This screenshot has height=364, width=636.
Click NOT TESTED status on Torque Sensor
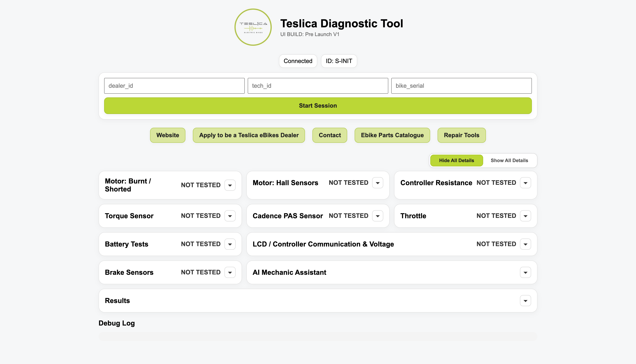201,216
